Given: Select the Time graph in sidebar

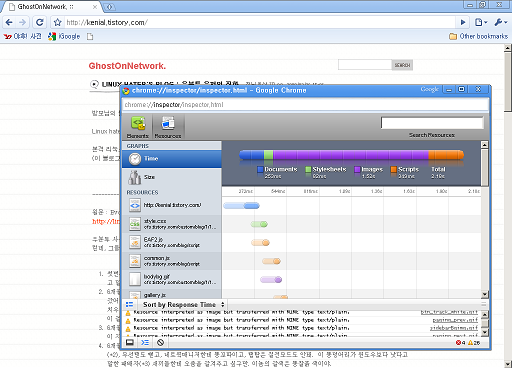Looking at the screenshot, I should 172,159.
